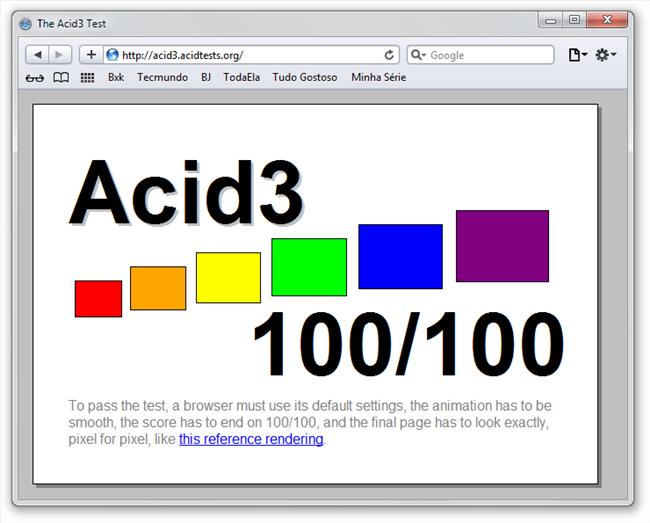Click the 100/100 score text

[409, 344]
